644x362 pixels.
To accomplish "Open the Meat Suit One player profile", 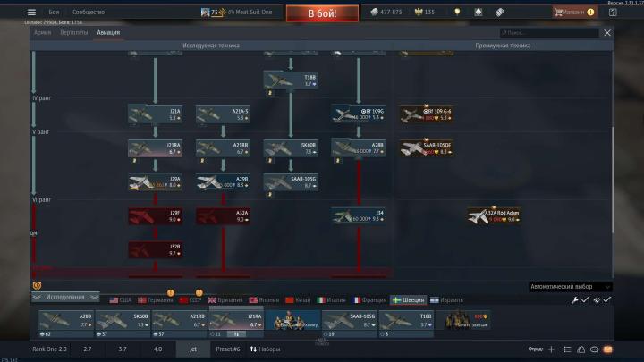I will [236, 13].
